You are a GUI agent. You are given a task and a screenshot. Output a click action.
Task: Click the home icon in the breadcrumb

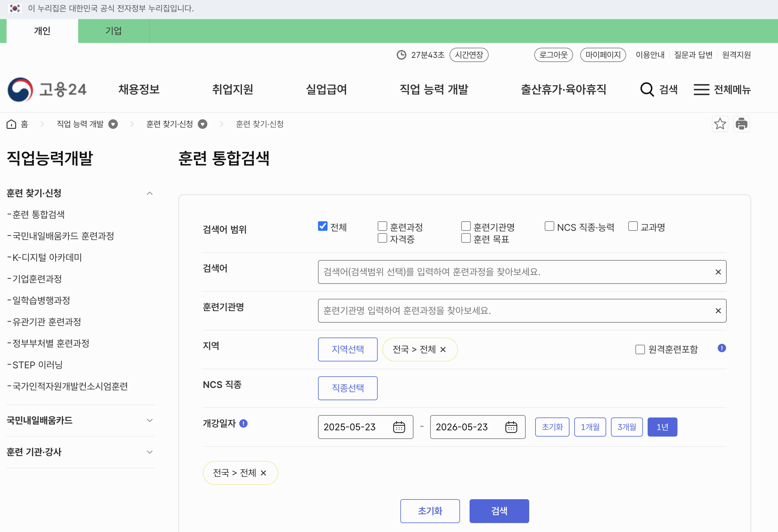coord(11,124)
